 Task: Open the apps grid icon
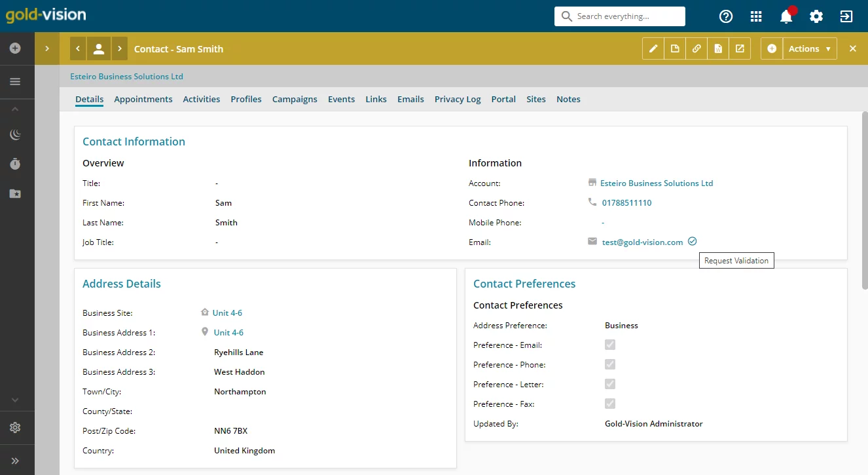click(756, 16)
